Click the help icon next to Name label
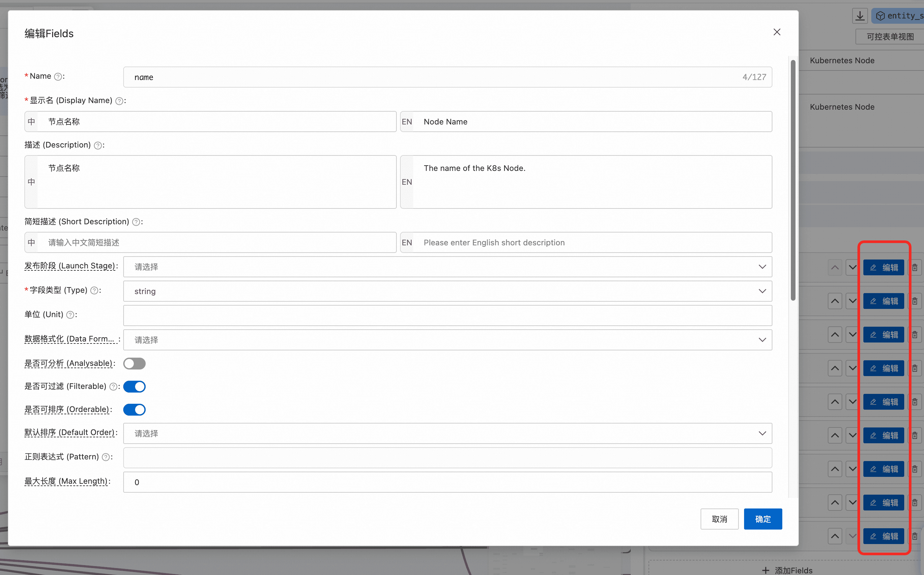This screenshot has width=924, height=575. tap(58, 76)
